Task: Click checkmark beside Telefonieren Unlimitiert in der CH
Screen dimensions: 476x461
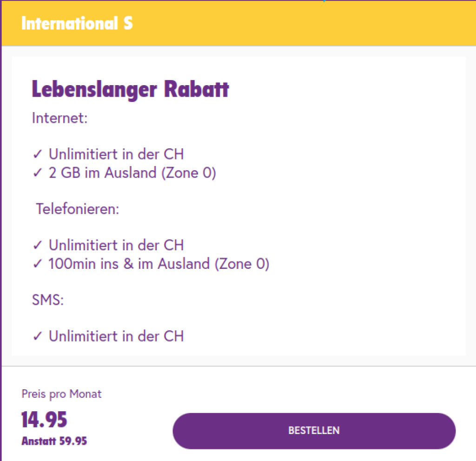Action: (x=38, y=245)
